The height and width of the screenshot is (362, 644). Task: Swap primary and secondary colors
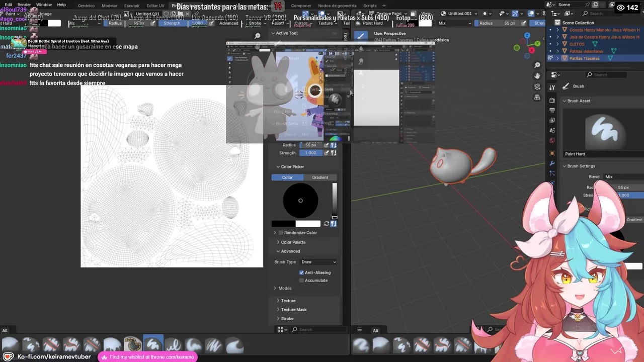(x=326, y=224)
